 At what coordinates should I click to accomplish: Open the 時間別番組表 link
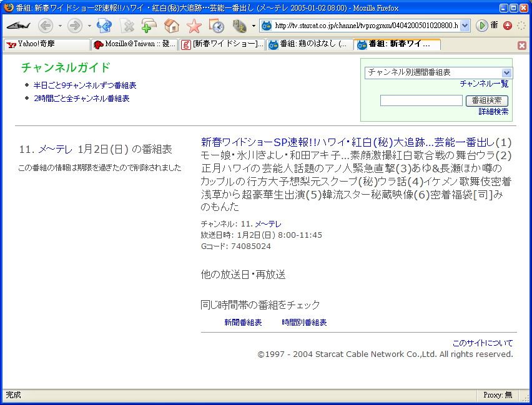(x=304, y=323)
